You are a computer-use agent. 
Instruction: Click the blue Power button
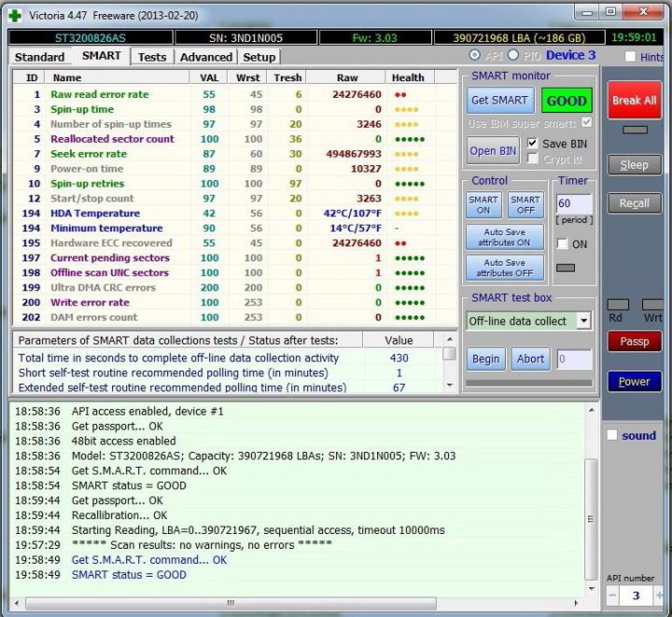634,381
